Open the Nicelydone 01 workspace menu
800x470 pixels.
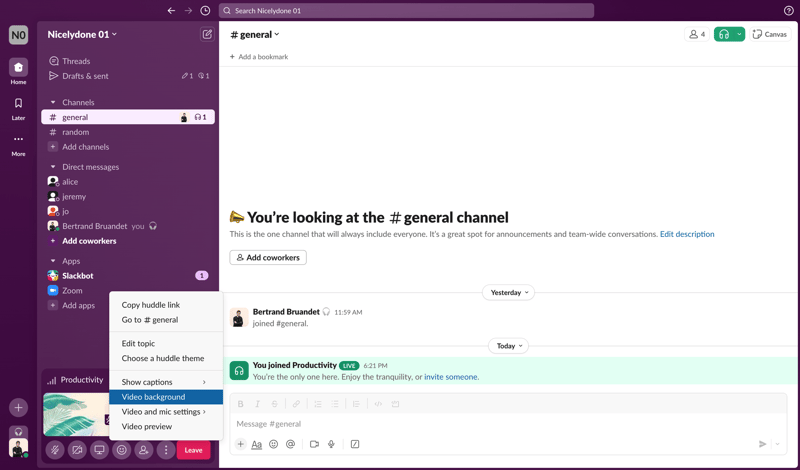82,34
